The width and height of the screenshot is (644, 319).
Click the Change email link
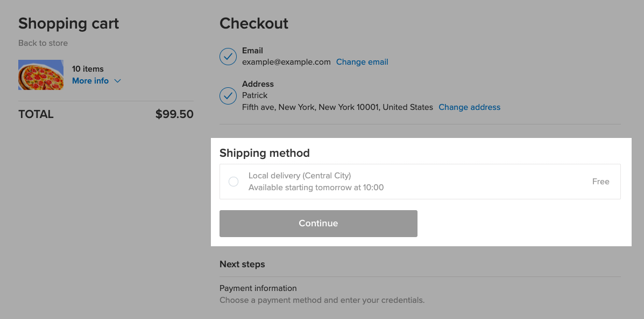(362, 62)
